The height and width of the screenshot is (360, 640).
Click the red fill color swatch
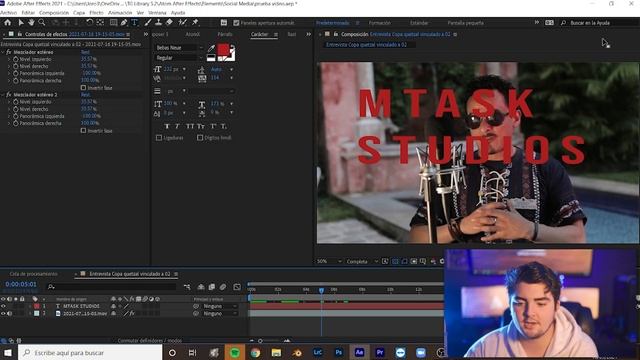223,50
